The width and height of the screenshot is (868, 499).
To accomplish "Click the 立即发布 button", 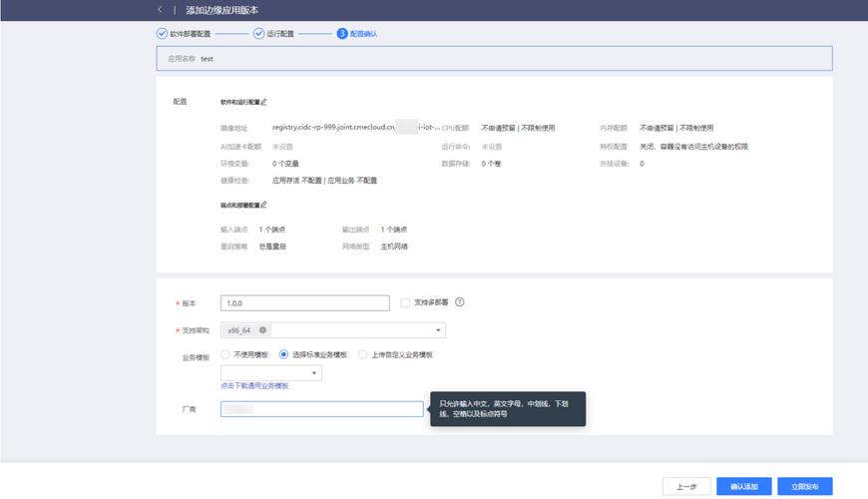I will pos(805,486).
